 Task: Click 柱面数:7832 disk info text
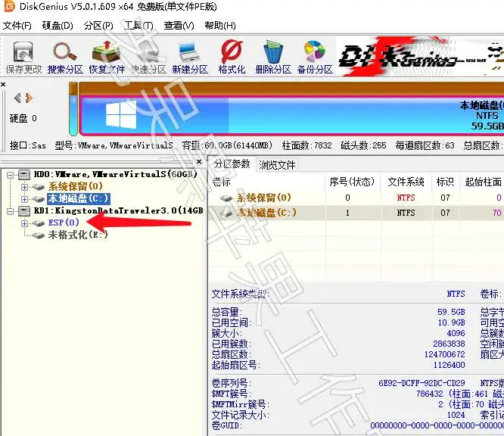pyautogui.click(x=306, y=145)
